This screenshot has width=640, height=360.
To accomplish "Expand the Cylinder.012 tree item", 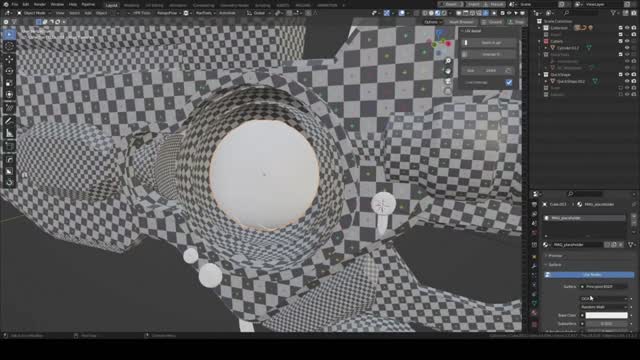I will [546, 48].
